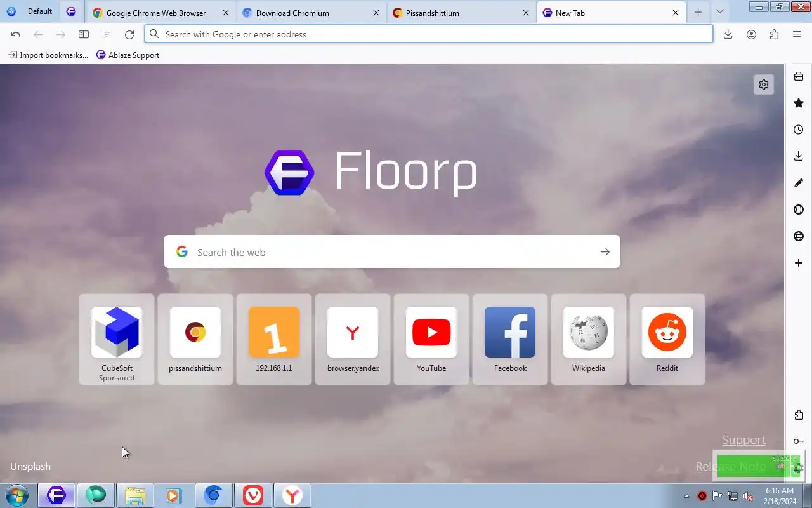Open the CubeSoft sponsored shortcut
This screenshot has width=812, height=508.
117,340
